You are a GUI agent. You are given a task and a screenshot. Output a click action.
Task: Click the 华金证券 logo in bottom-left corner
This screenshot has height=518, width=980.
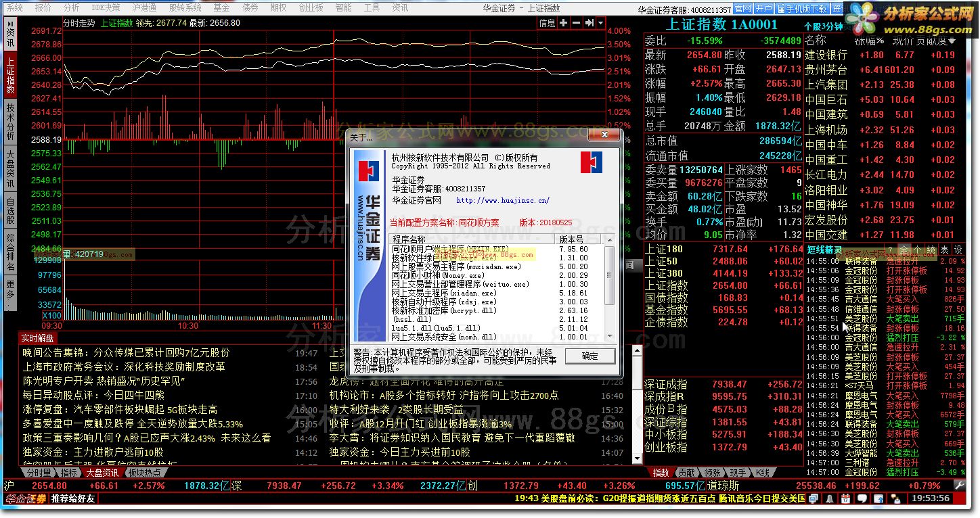(x=26, y=498)
